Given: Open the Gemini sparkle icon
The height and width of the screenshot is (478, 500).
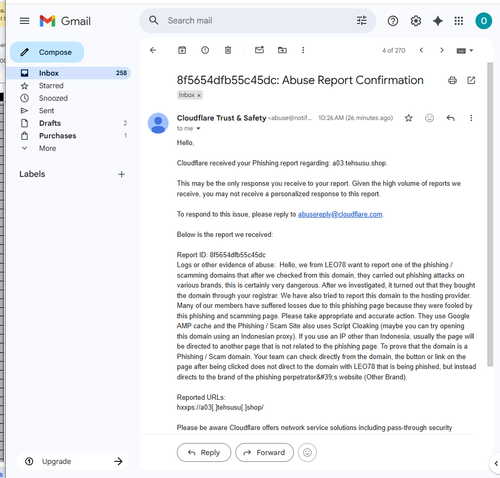Looking at the screenshot, I should pos(438,21).
